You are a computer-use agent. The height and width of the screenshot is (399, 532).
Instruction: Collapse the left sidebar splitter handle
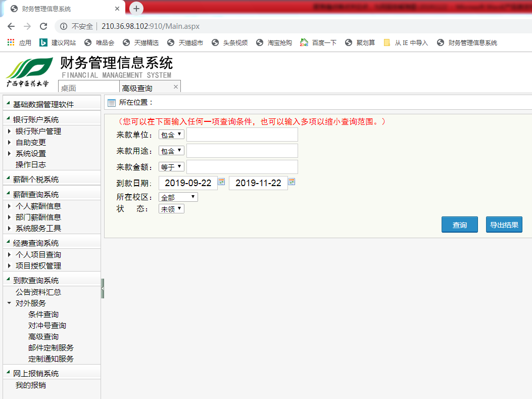click(103, 288)
